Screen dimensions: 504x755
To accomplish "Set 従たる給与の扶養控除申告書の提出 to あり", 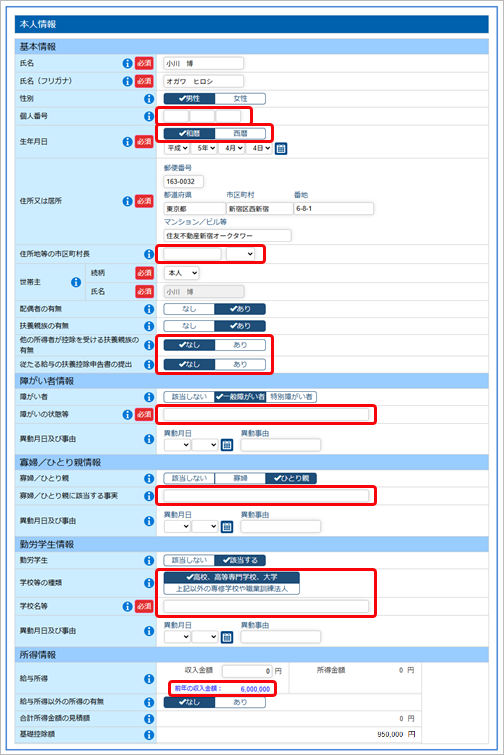I will tap(240, 364).
